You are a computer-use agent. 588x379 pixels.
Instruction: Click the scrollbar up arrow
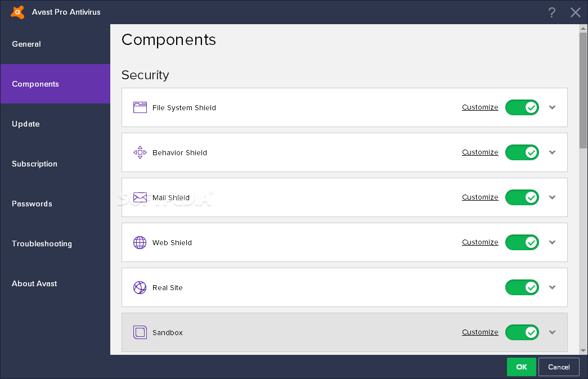[583, 28]
